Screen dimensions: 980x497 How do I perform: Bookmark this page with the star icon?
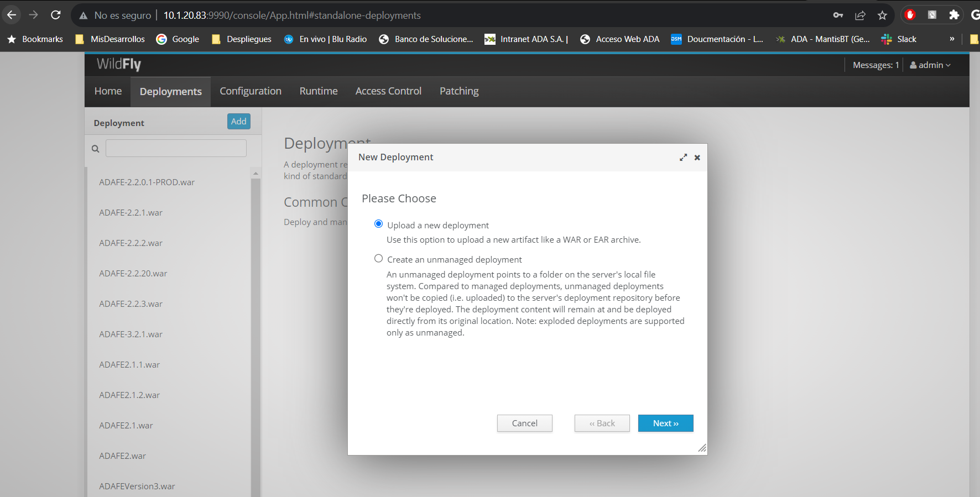click(882, 15)
